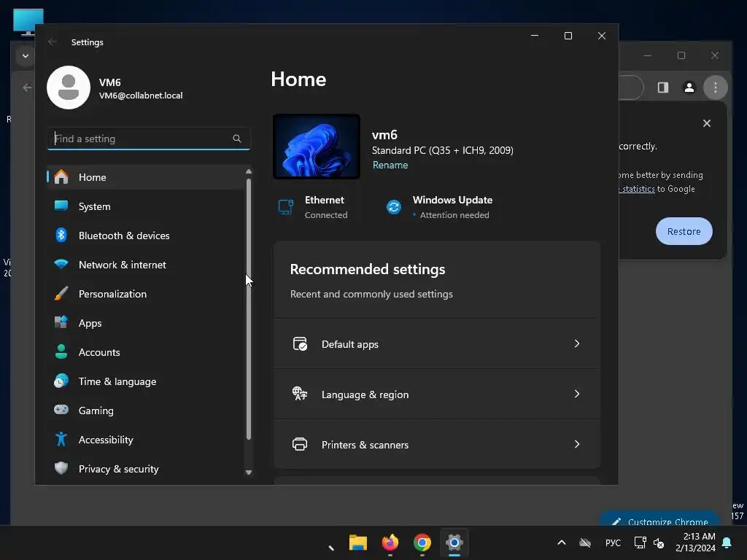
Task: Open Apps settings category
Action: click(x=146, y=323)
